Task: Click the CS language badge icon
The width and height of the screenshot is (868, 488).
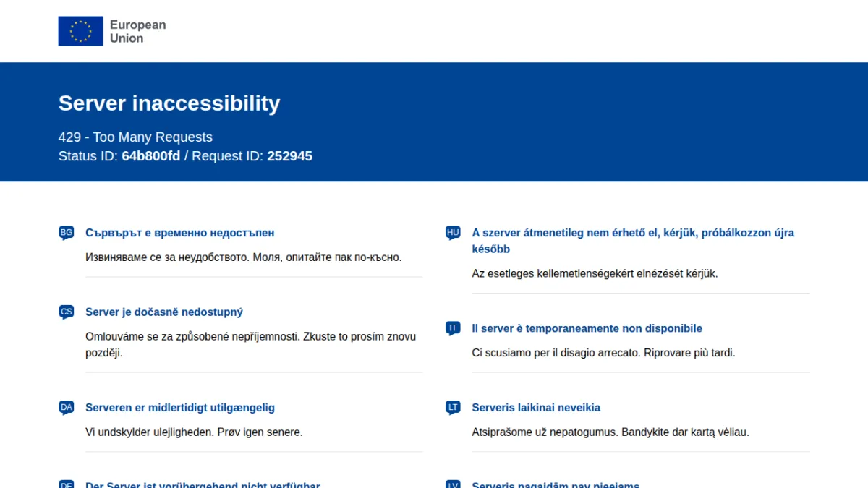Action: click(67, 312)
